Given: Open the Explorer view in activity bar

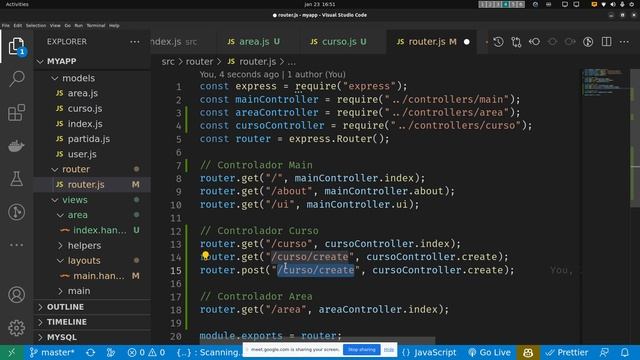Looking at the screenshot, I should [16, 46].
